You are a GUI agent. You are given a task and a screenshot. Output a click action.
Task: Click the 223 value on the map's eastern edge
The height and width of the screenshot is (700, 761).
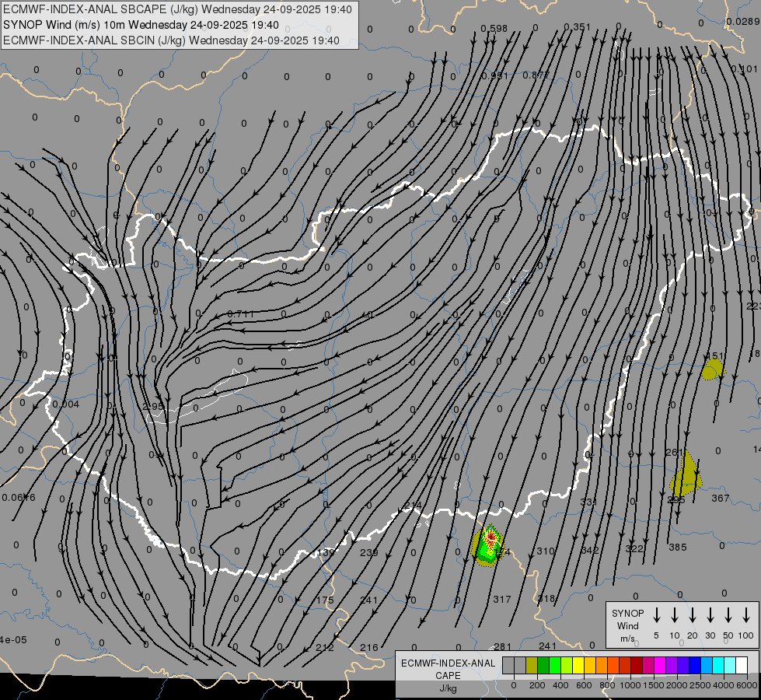[x=753, y=306]
